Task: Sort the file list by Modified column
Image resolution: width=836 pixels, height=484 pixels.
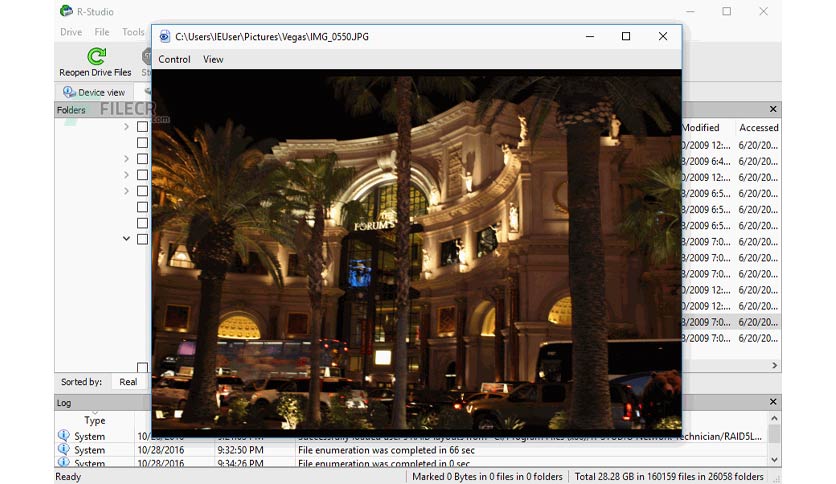Action: coord(701,127)
